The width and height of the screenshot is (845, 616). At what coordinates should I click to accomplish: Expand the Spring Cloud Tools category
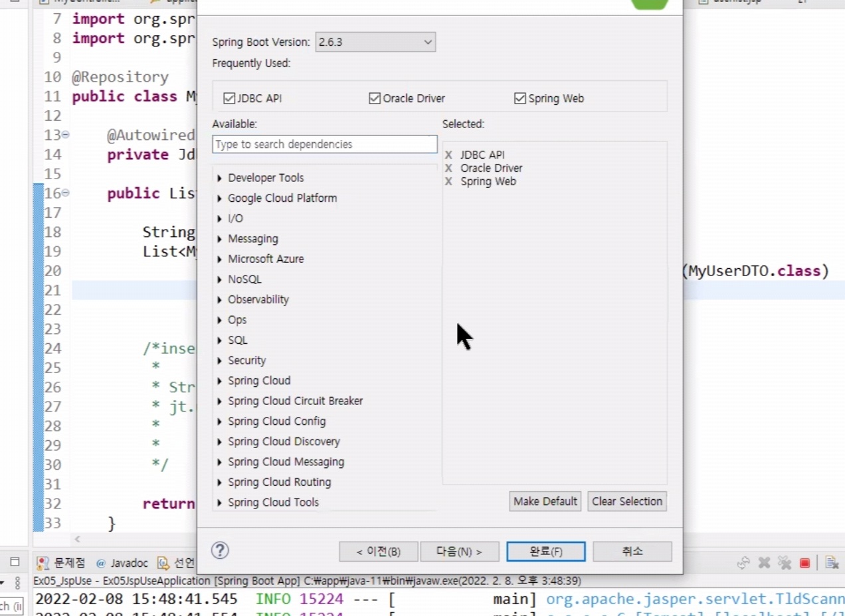(219, 502)
